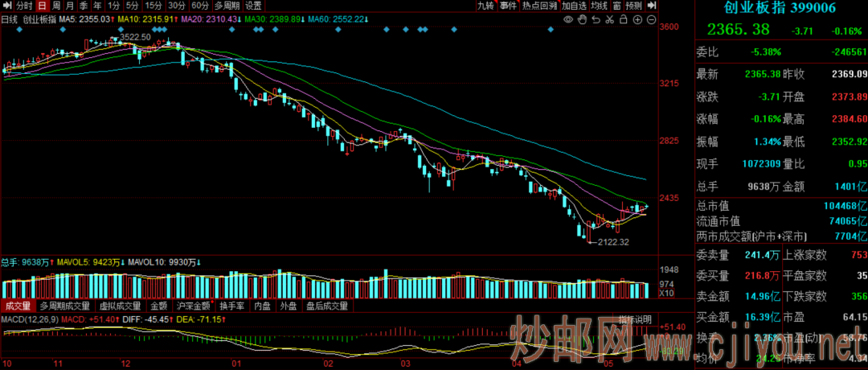Select the 成交量 volume tab

[18, 305]
